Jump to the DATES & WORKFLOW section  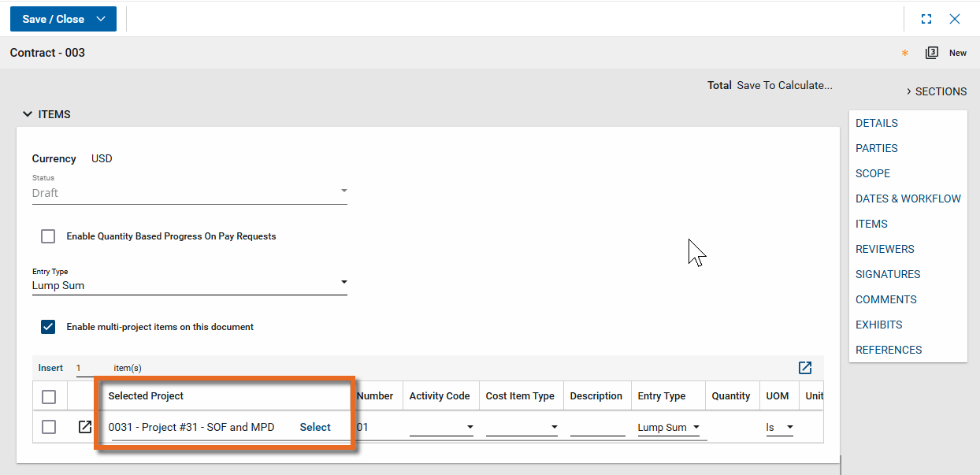(x=908, y=199)
